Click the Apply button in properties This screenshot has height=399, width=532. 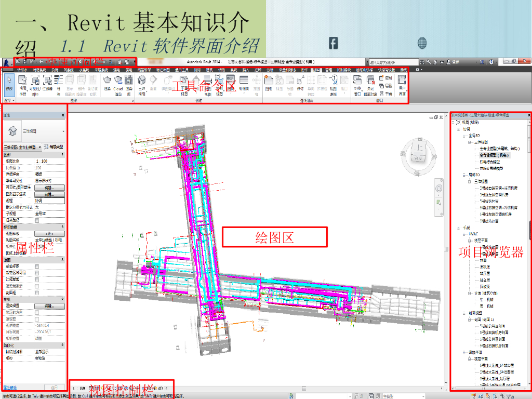(54, 388)
